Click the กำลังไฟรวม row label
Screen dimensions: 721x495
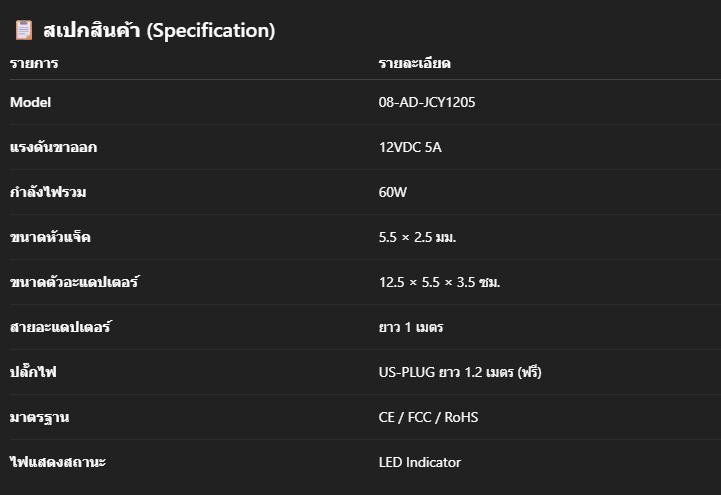[48, 192]
